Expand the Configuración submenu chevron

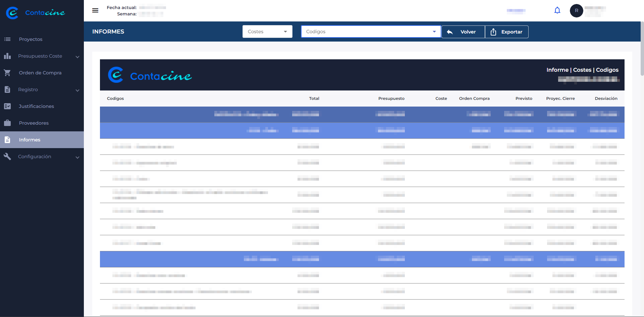[x=77, y=157]
